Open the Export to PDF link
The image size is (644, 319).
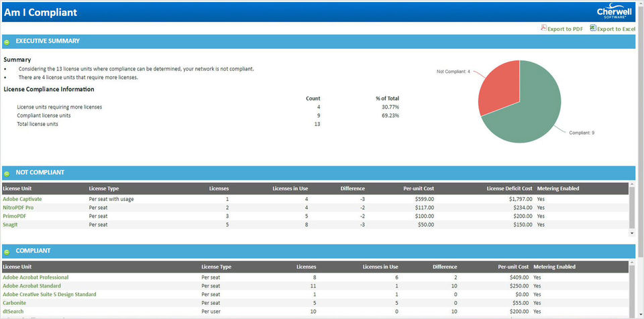click(565, 29)
